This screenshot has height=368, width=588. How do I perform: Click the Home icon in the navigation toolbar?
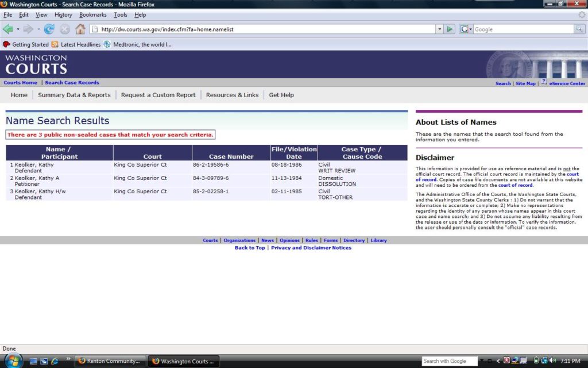80,29
